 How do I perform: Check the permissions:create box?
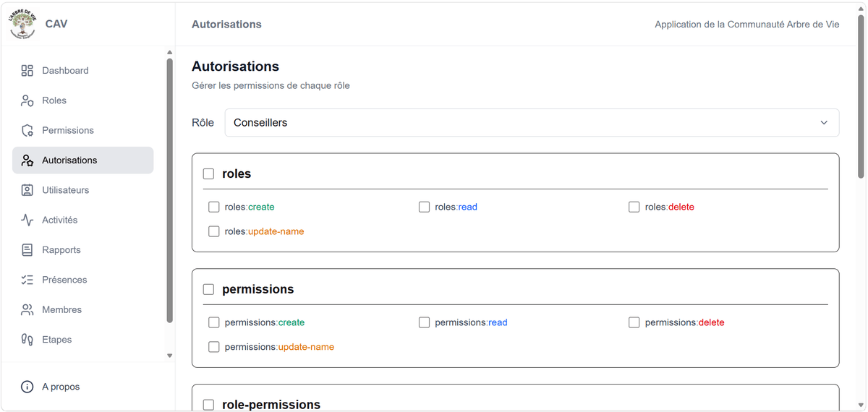pos(213,322)
